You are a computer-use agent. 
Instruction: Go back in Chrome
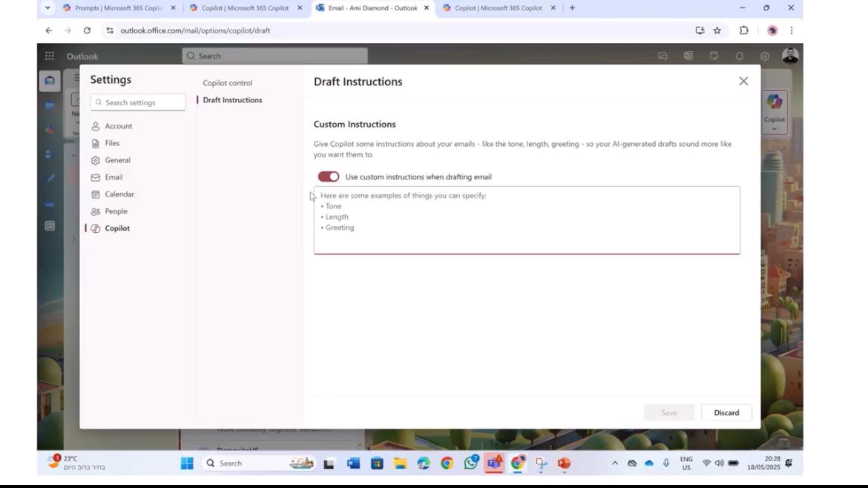(x=49, y=30)
